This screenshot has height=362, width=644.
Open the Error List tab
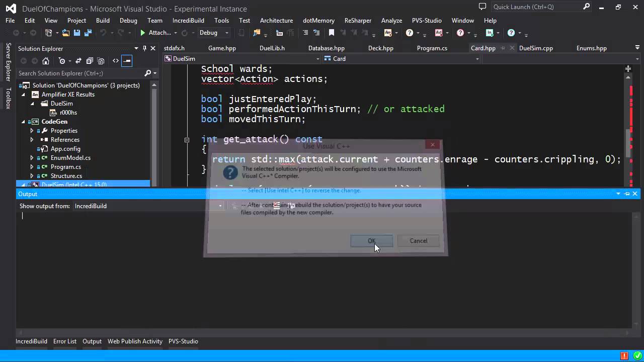[65, 341]
